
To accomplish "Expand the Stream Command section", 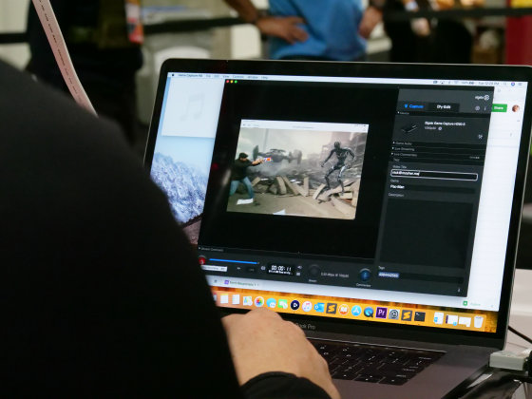I will click(x=211, y=249).
